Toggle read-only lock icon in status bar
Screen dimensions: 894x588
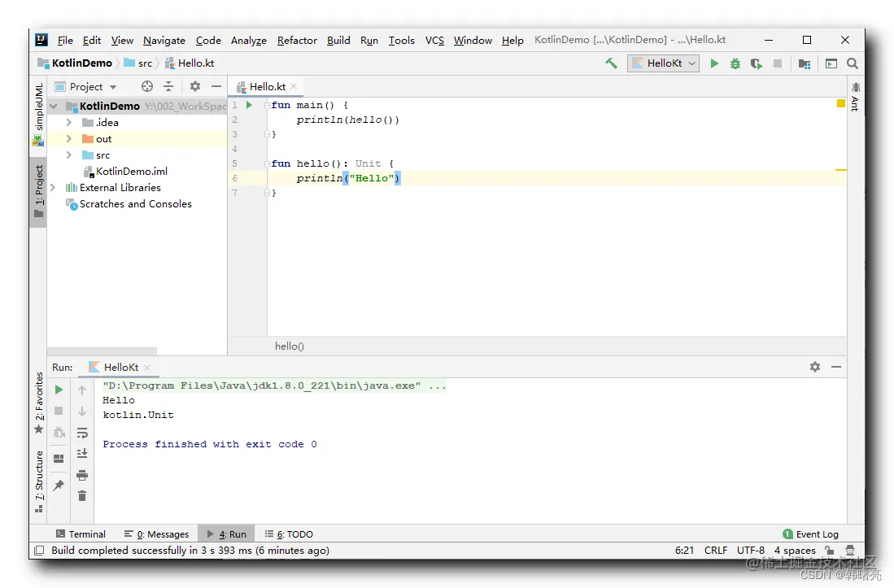click(830, 551)
